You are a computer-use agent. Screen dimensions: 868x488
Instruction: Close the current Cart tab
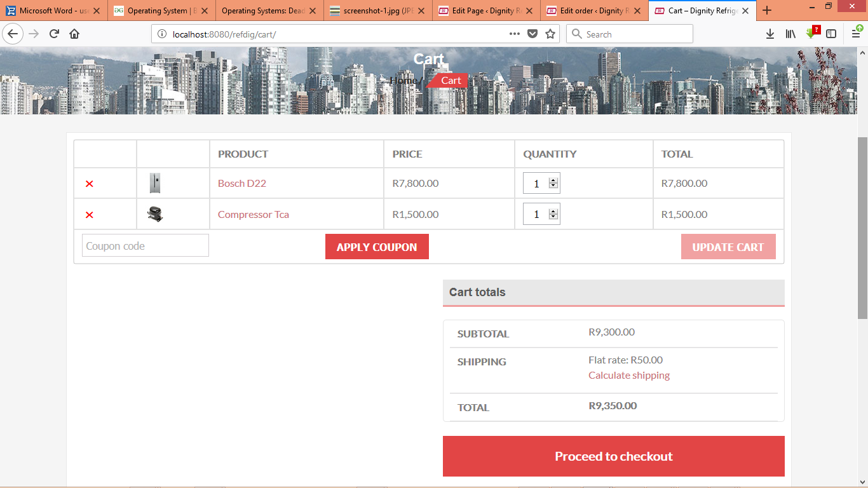[745, 11]
